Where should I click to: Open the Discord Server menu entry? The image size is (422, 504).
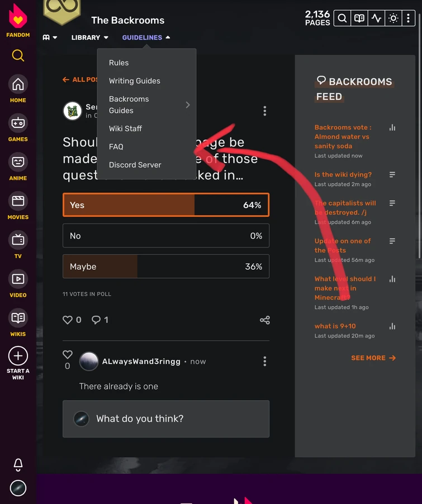[x=135, y=165]
